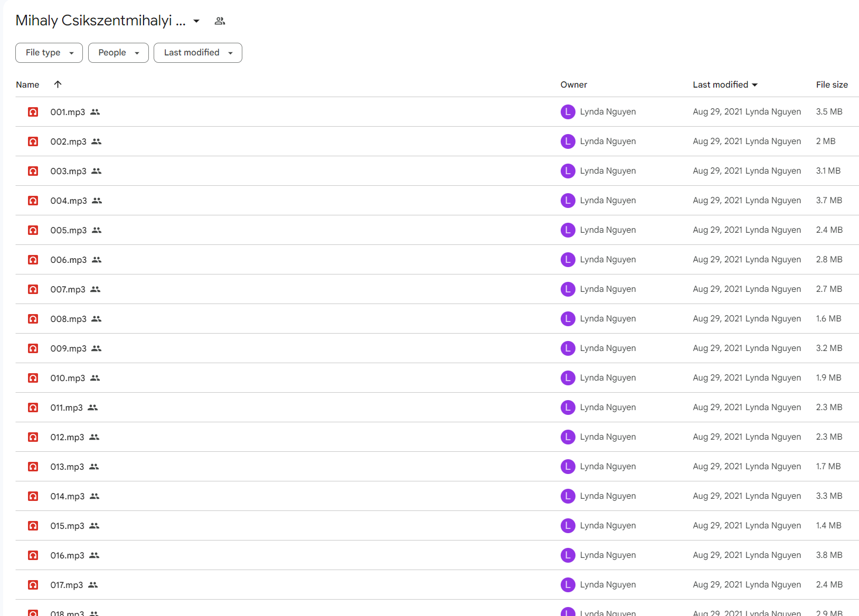Select the file name 010.mp3
Screen dimensions: 859x616
point(68,378)
